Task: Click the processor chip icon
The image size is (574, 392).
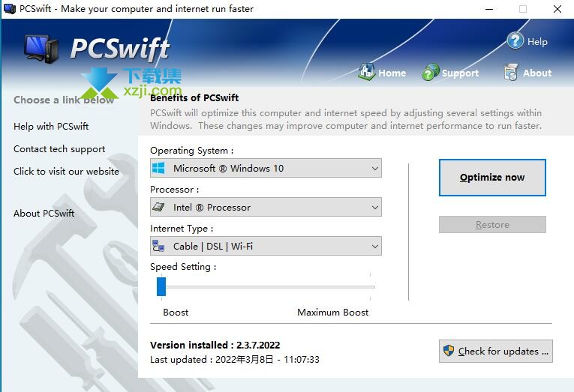Action: click(x=158, y=207)
